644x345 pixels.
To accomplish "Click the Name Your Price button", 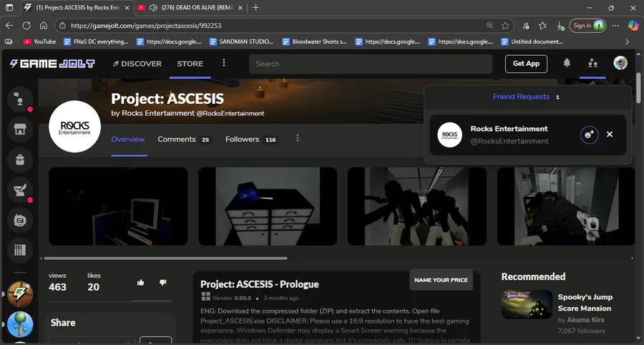I will 441,280.
